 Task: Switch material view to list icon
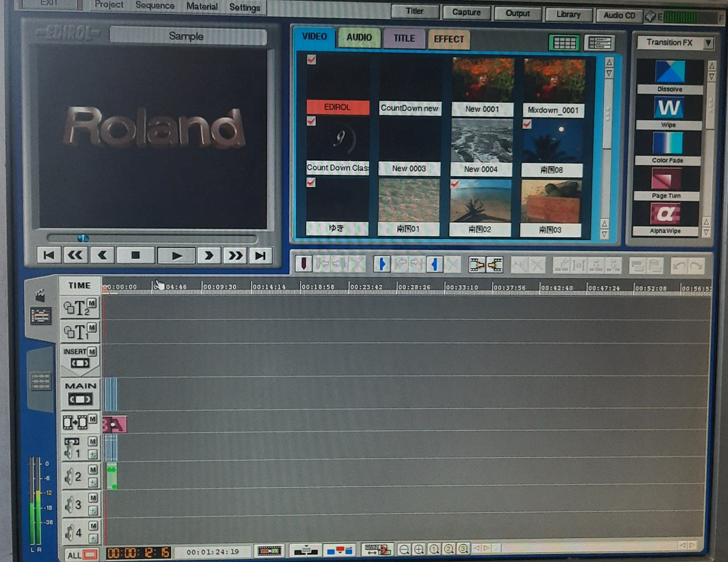[599, 43]
